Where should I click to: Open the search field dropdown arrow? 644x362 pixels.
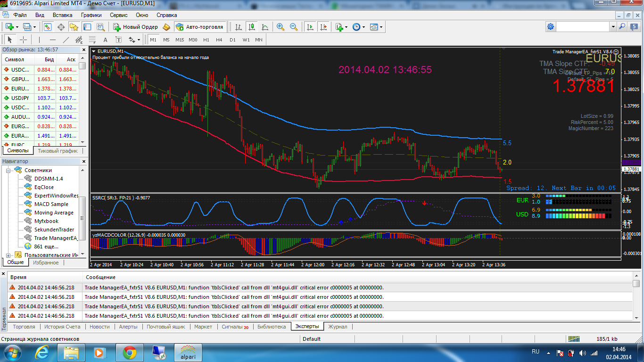pyautogui.click(x=613, y=27)
